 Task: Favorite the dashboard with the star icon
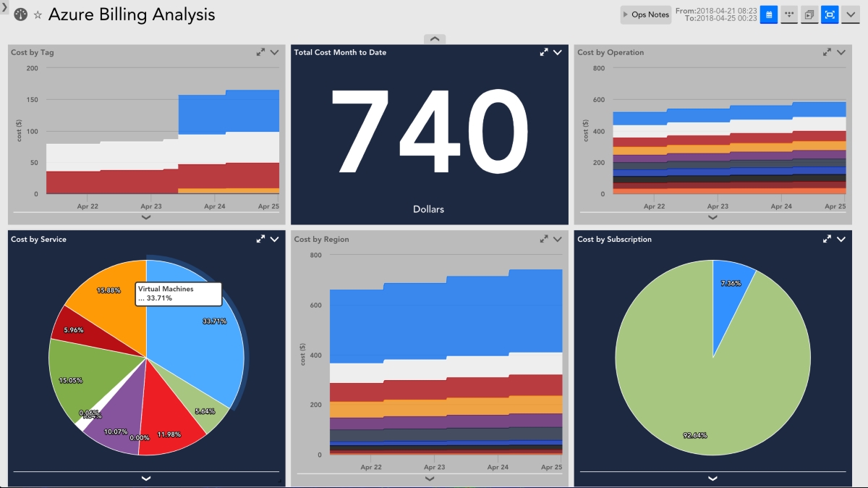38,15
